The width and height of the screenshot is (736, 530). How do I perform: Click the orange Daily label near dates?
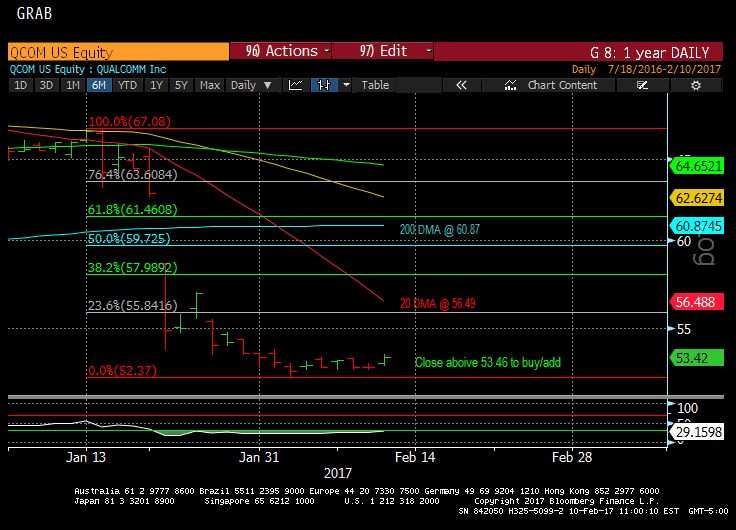click(583, 69)
